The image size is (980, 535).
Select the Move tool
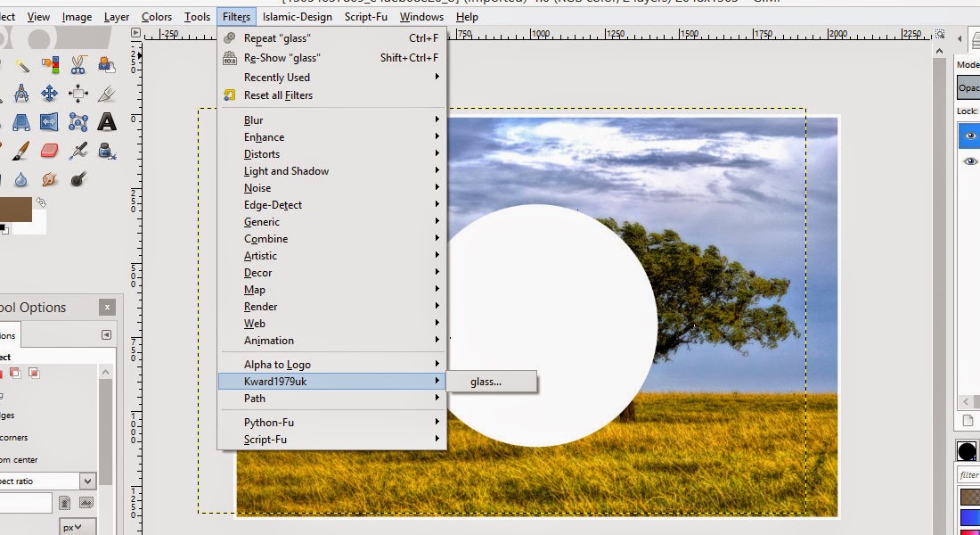(49, 94)
